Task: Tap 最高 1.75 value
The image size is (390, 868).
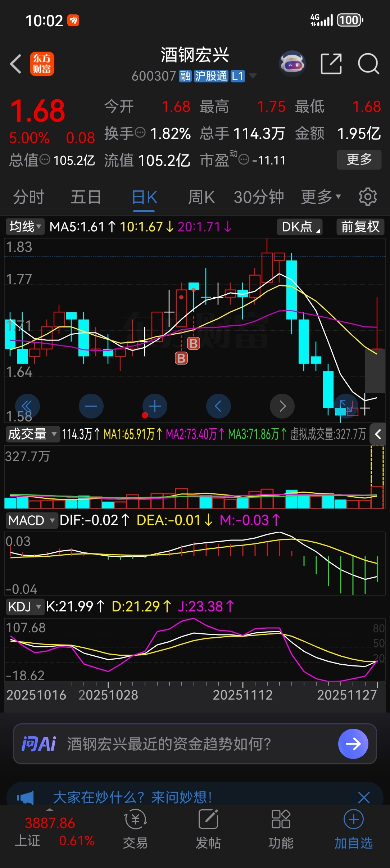Action: pos(271,107)
